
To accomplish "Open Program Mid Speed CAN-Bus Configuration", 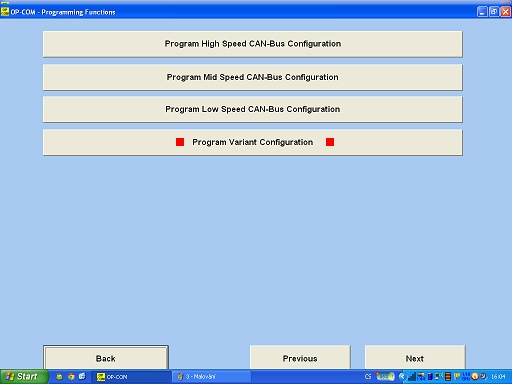I will [253, 77].
